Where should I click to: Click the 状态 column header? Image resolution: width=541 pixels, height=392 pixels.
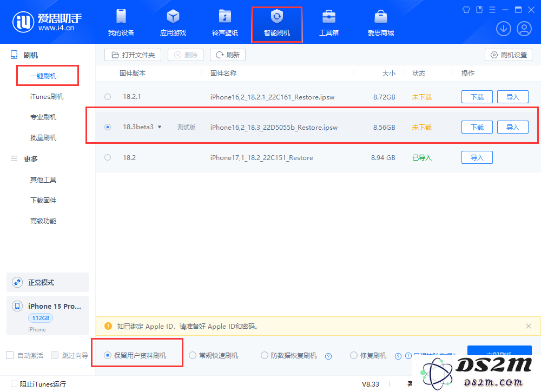419,74
